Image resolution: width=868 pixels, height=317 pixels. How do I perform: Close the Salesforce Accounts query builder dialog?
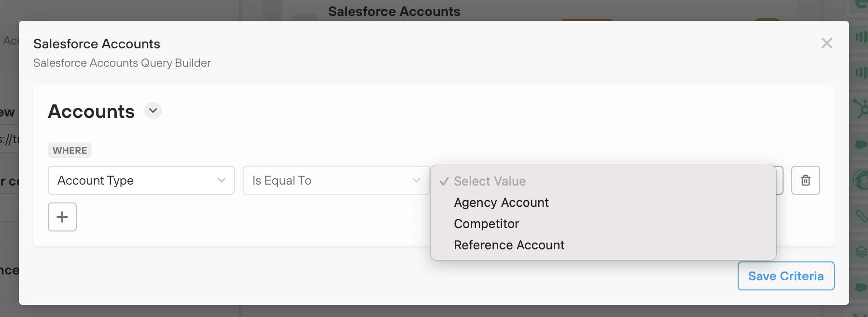[827, 43]
